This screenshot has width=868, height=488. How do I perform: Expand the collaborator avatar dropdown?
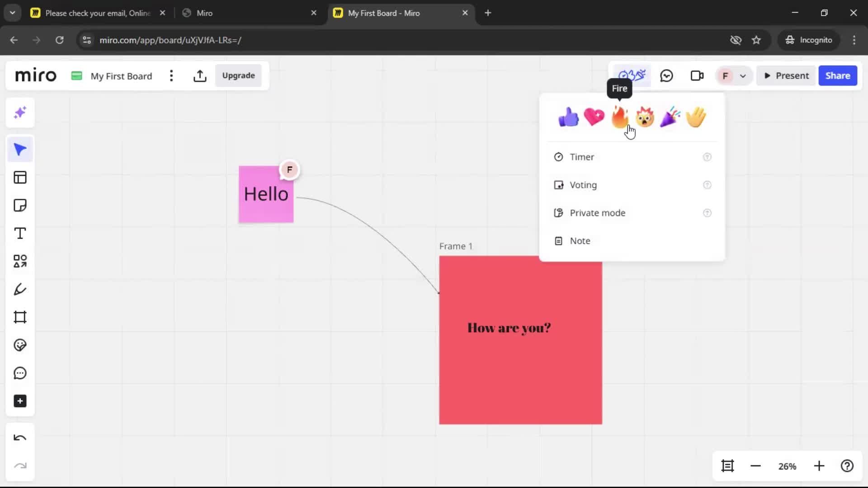click(x=742, y=76)
